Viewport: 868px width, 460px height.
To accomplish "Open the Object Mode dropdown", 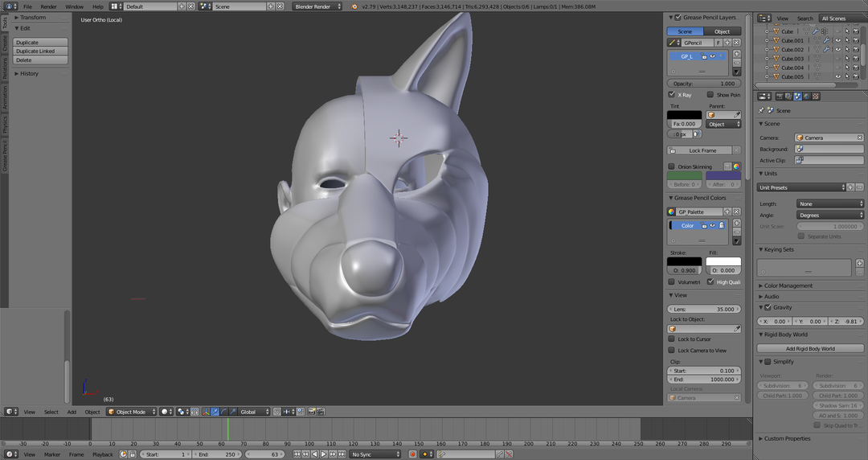I will (131, 412).
